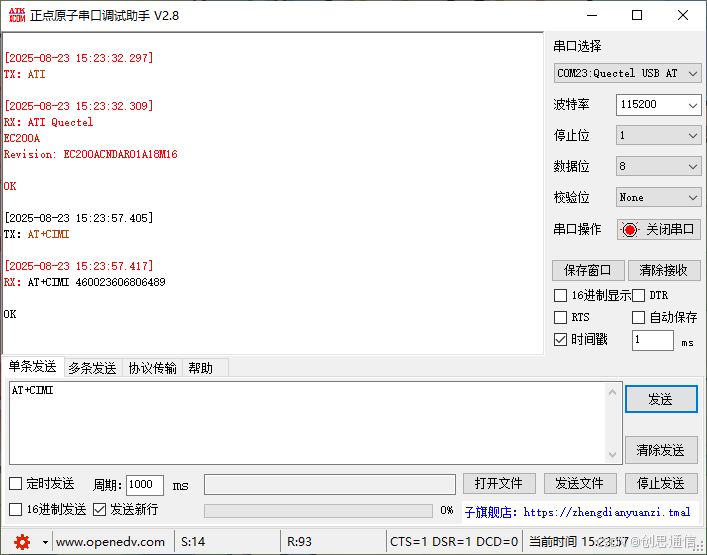Click the ATK app logo icon
The image size is (707, 555).
click(17, 15)
